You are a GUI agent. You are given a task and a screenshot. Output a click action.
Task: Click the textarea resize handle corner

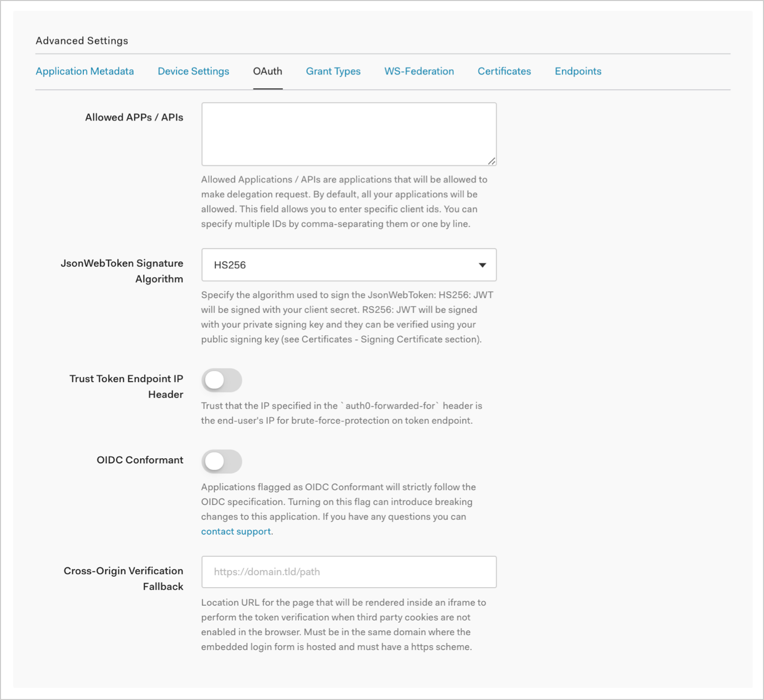coord(491,161)
